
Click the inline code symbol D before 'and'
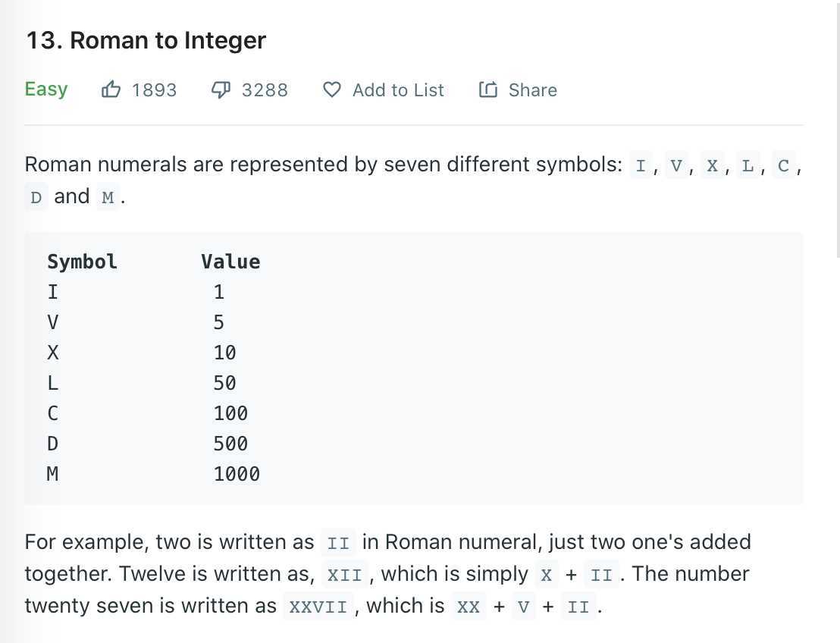(x=36, y=197)
